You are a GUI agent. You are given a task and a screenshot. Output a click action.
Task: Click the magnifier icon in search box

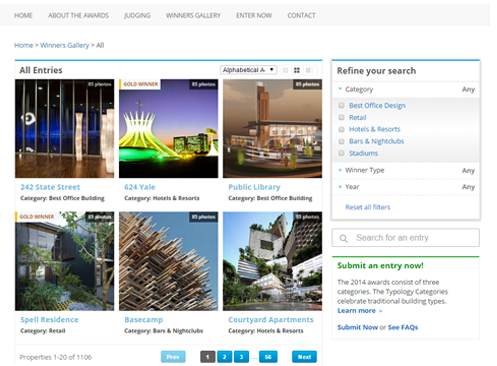(x=343, y=238)
